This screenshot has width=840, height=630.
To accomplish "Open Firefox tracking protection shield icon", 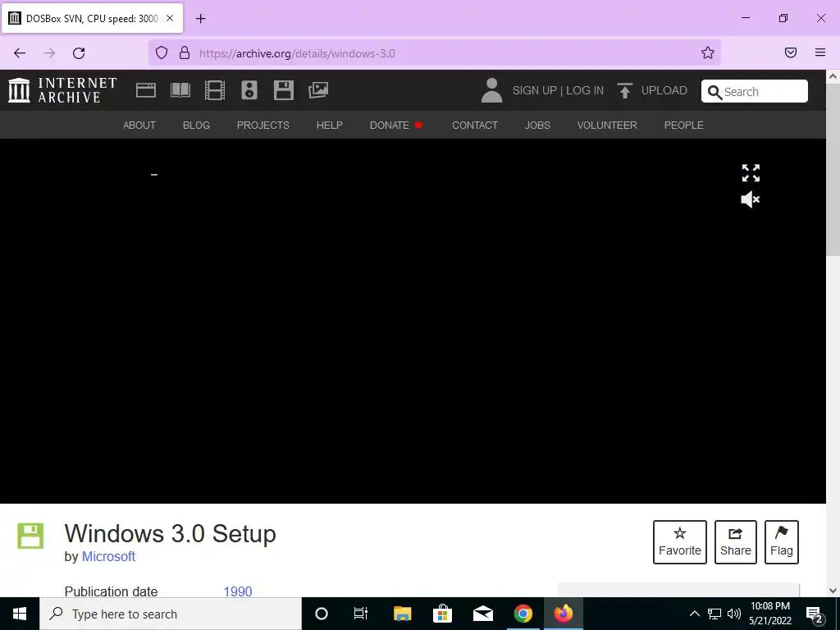I will [x=162, y=52].
